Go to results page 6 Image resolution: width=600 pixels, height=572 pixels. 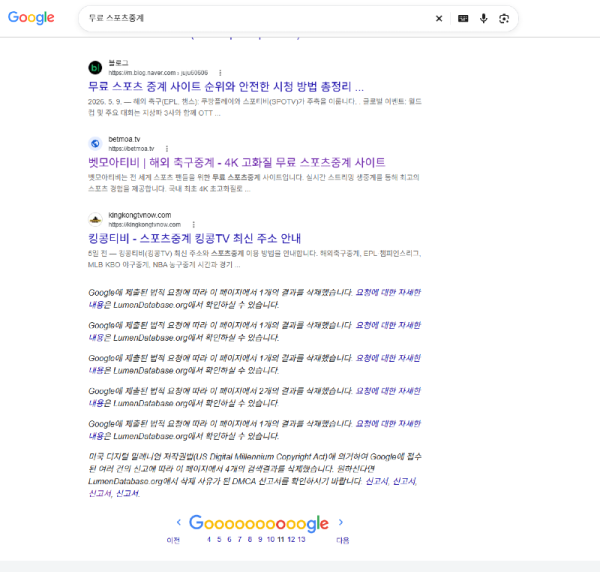[x=229, y=539]
